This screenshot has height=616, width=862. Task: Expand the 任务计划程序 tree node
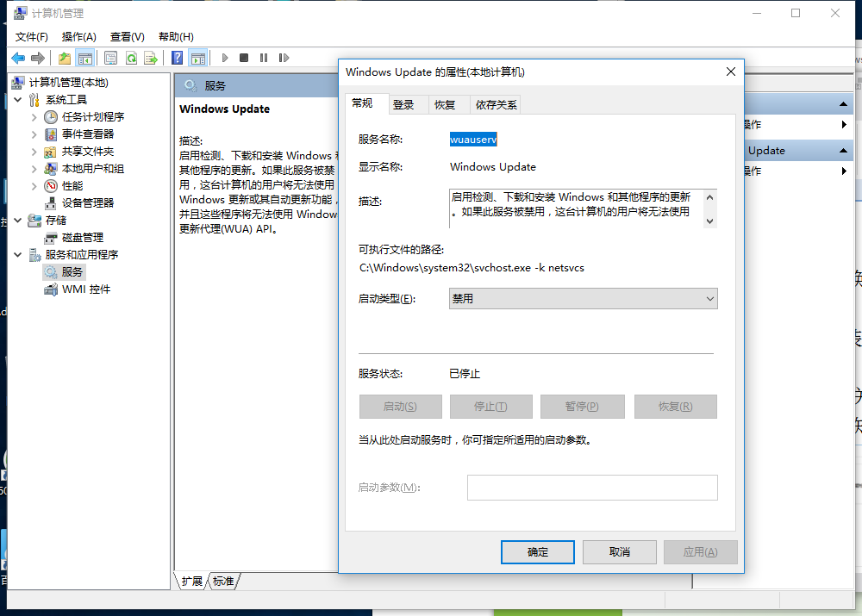click(34, 117)
